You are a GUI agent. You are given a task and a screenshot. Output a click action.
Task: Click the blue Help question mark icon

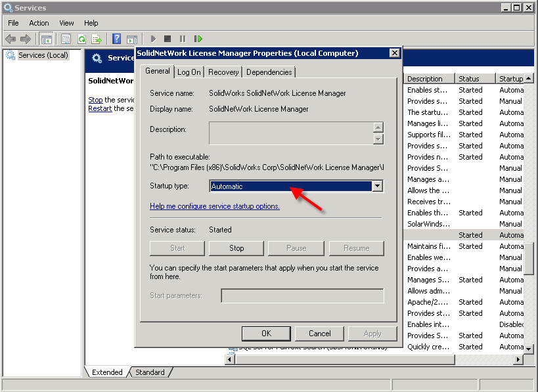(x=116, y=39)
